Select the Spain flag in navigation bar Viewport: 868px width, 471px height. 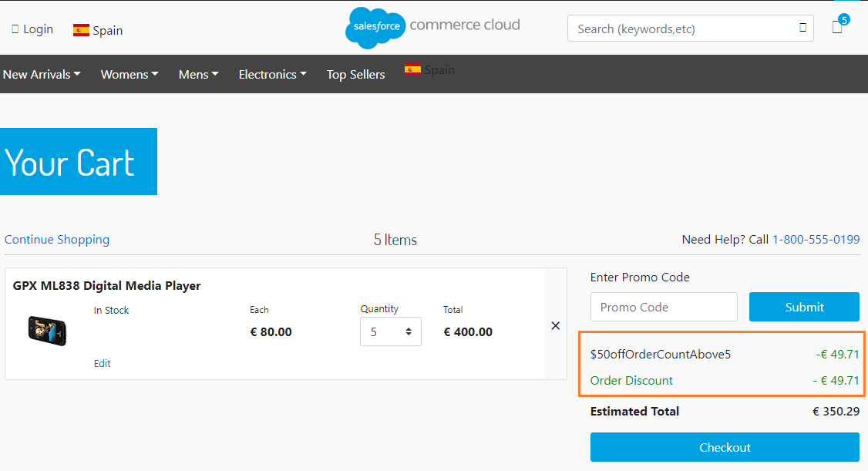[412, 69]
